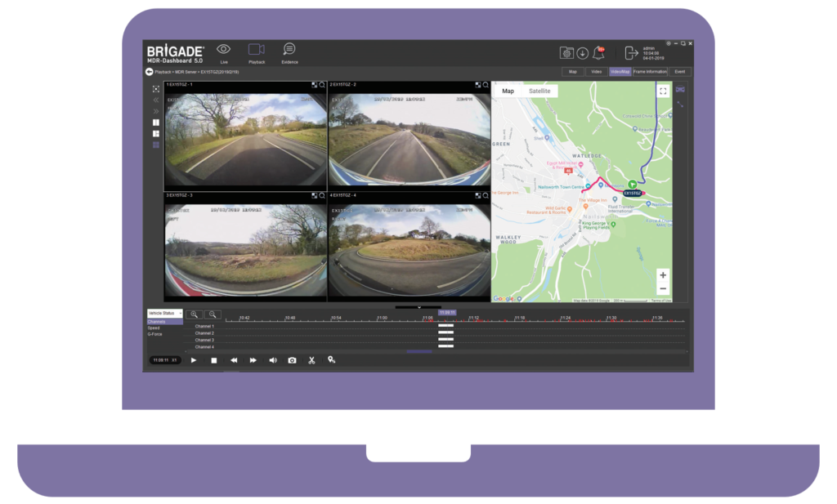This screenshot has height=504, width=837.
Task: Switch to the Video/Map tab
Action: [620, 71]
